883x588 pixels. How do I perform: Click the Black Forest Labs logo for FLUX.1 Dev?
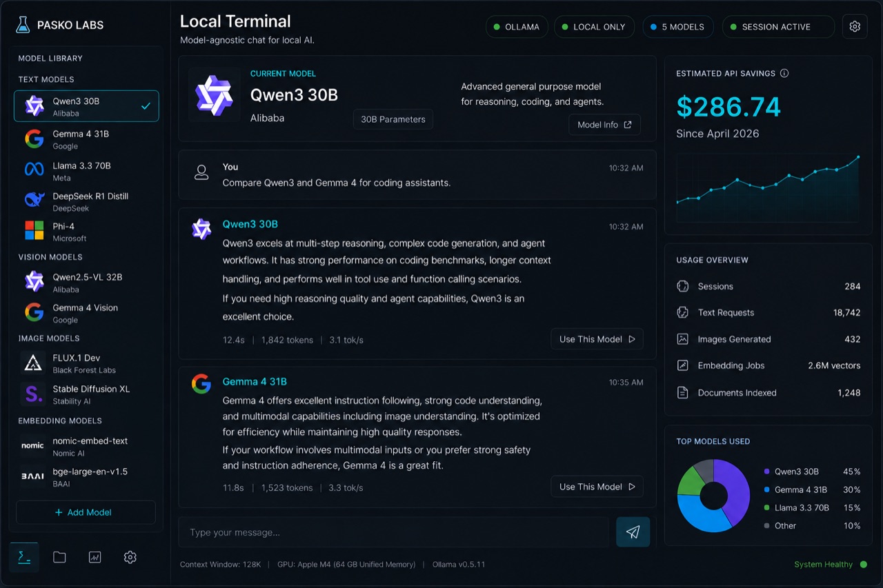[32, 363]
